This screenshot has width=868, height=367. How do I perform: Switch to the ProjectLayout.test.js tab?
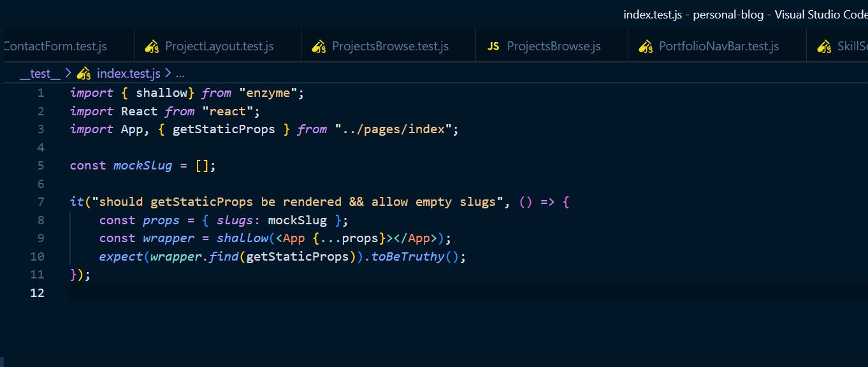point(219,47)
